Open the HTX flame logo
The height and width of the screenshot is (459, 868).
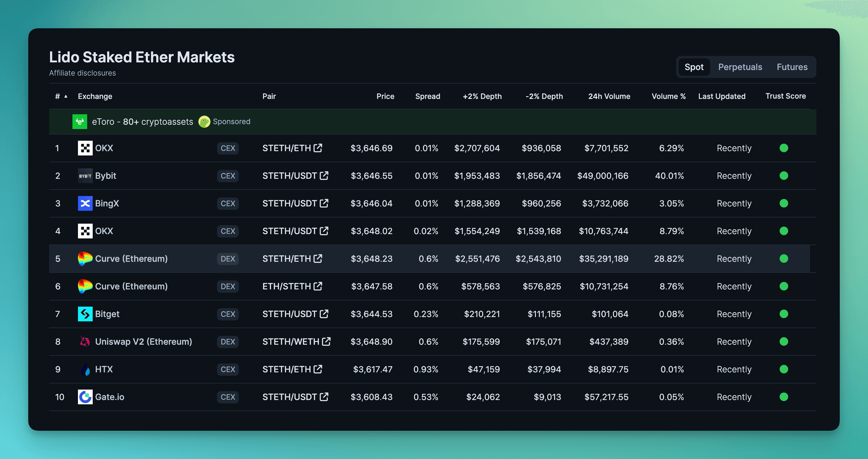coord(85,369)
